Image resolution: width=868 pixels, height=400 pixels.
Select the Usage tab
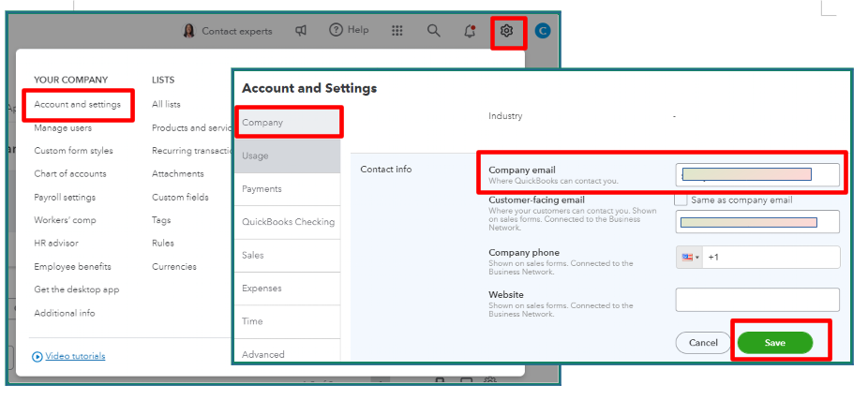pos(288,156)
